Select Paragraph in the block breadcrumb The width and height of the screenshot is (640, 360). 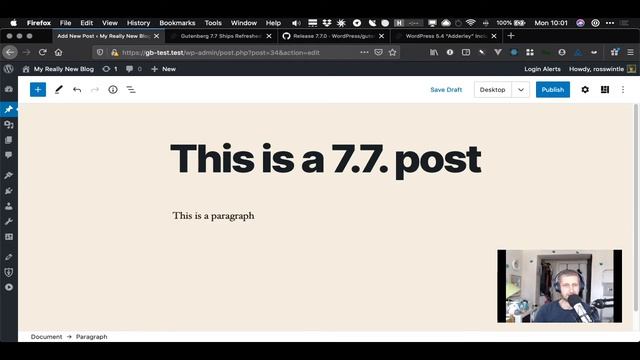91,337
